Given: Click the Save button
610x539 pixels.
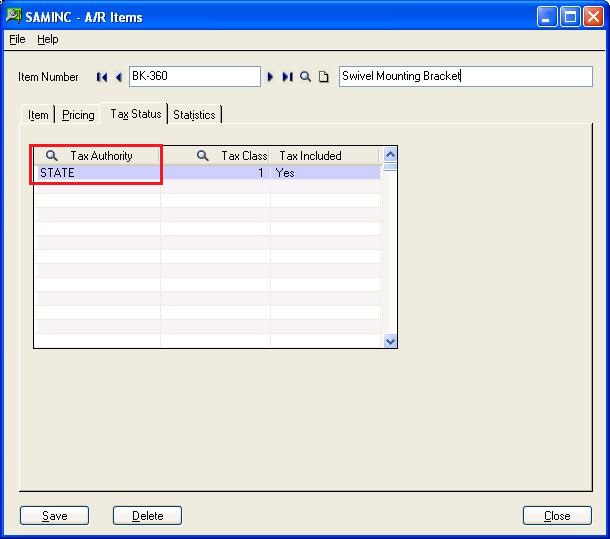Looking at the screenshot, I should pos(54,516).
